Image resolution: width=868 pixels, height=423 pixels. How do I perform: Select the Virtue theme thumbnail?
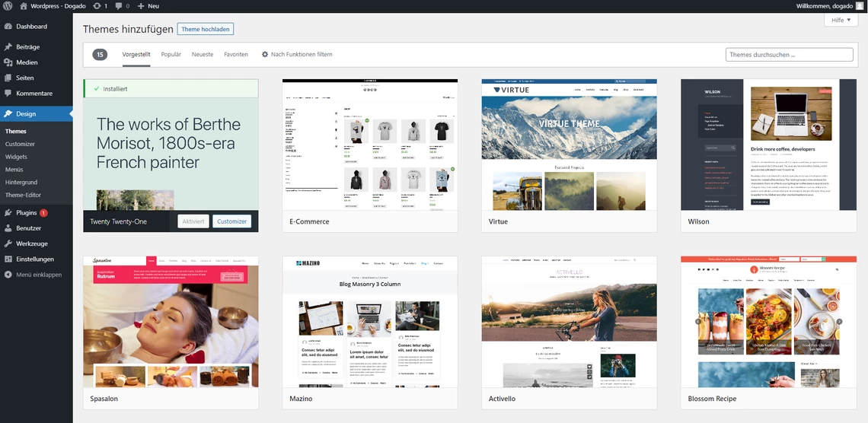coord(569,145)
